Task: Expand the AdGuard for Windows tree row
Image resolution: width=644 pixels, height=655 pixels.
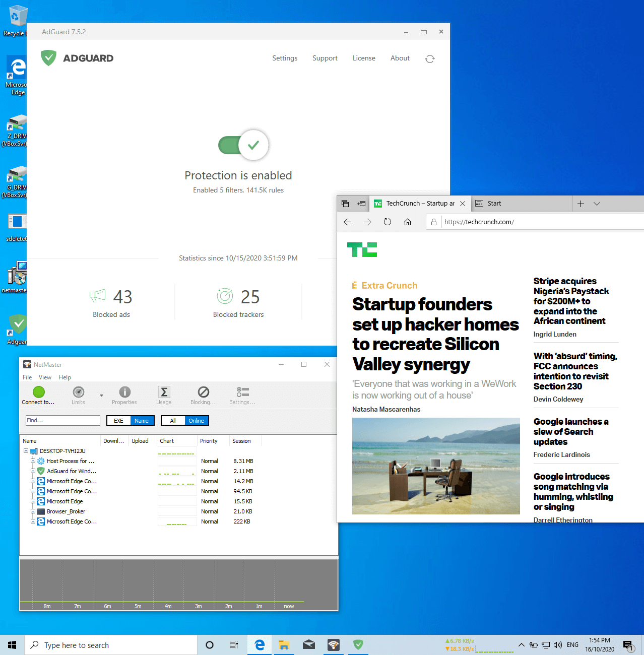Action: pos(33,471)
